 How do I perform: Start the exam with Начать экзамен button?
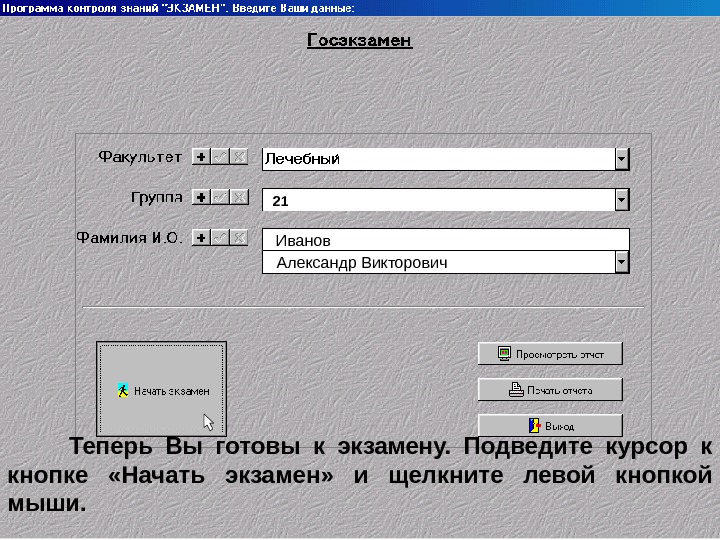click(161, 388)
